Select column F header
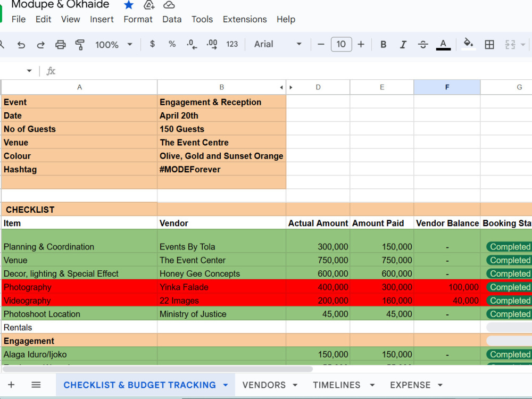Image resolution: width=532 pixels, height=399 pixels. (447, 87)
